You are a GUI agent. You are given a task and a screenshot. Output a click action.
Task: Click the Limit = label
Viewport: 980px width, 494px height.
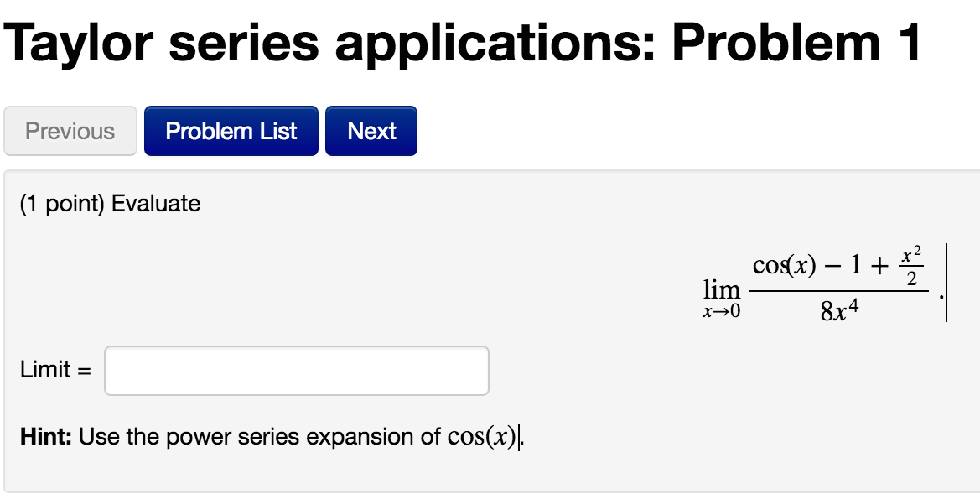[x=53, y=370]
